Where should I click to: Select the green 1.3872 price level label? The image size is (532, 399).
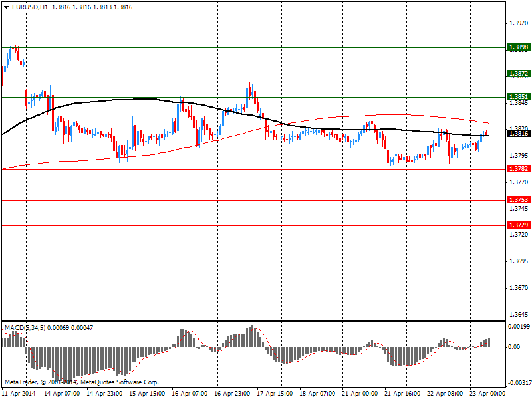pyautogui.click(x=518, y=74)
